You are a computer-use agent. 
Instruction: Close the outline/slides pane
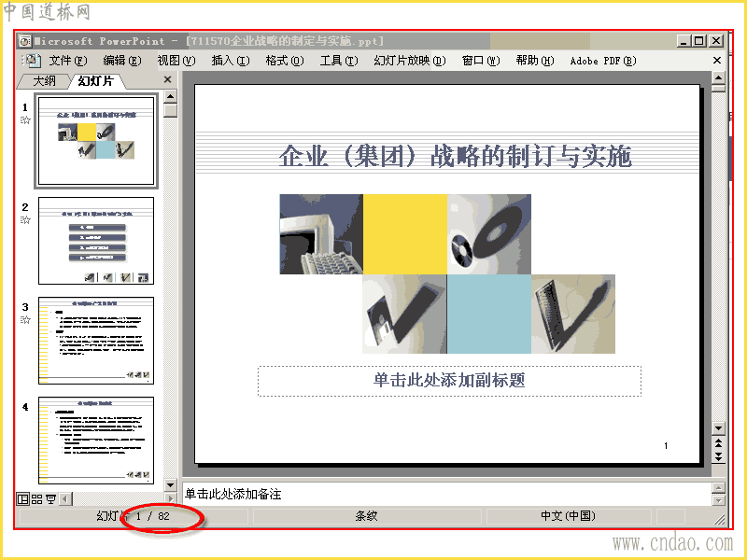tap(167, 79)
